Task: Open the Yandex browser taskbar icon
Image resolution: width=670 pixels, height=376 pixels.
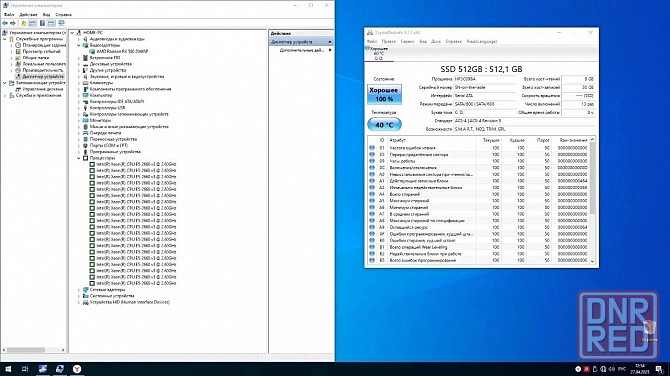Action: coord(77,369)
